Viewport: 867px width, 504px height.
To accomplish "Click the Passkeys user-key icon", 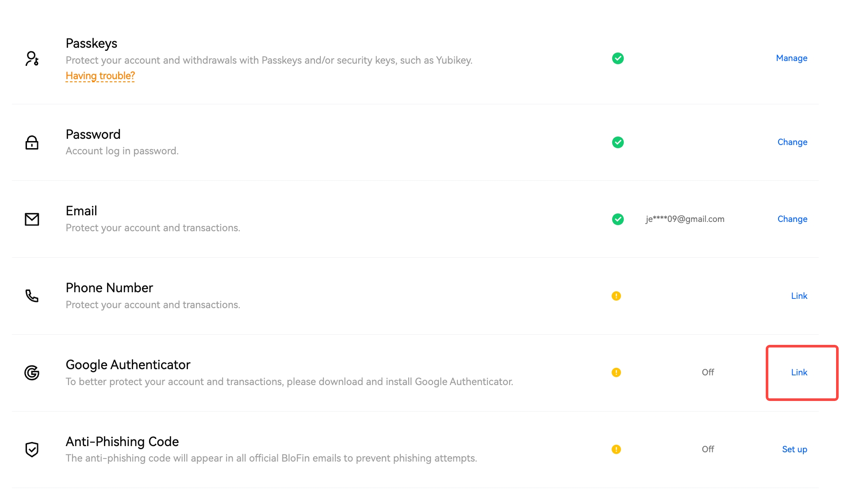I will [32, 58].
